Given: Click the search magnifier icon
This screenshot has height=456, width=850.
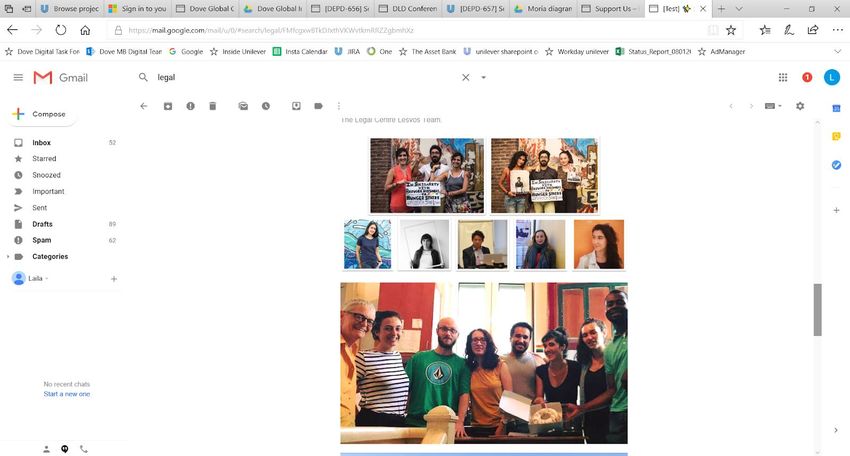Looking at the screenshot, I should 143,78.
